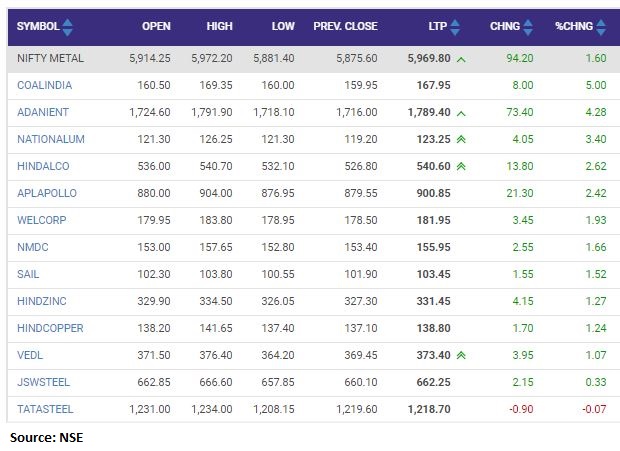The height and width of the screenshot is (451, 620).
Task: Click the up arrow next to NIFTY METAL LTP
Action: 461,59
